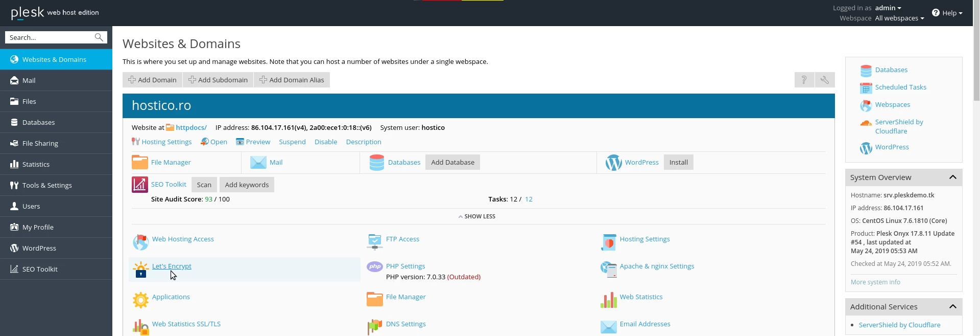Click the wrench settings icon button
Screen dimensions: 980x336
(x=824, y=80)
